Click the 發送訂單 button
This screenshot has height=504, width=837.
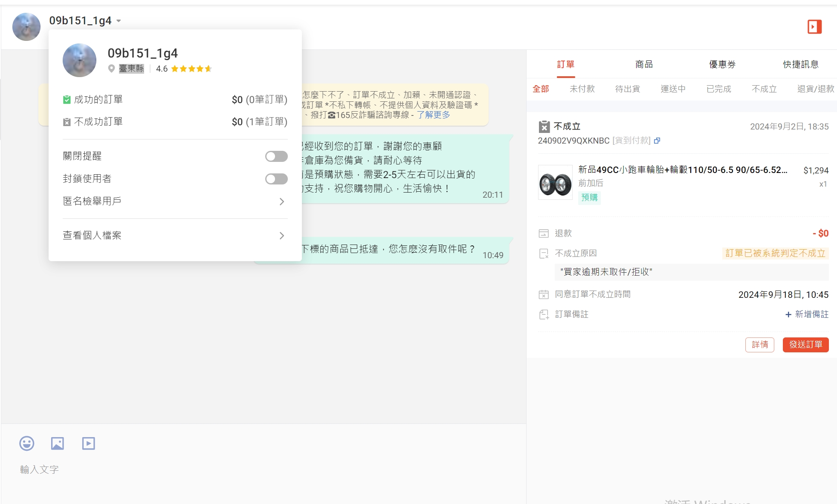coord(805,345)
